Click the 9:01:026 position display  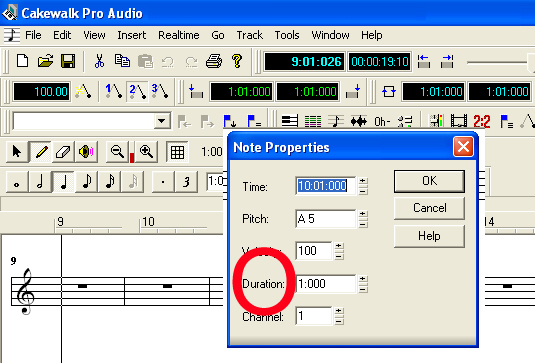coord(305,62)
